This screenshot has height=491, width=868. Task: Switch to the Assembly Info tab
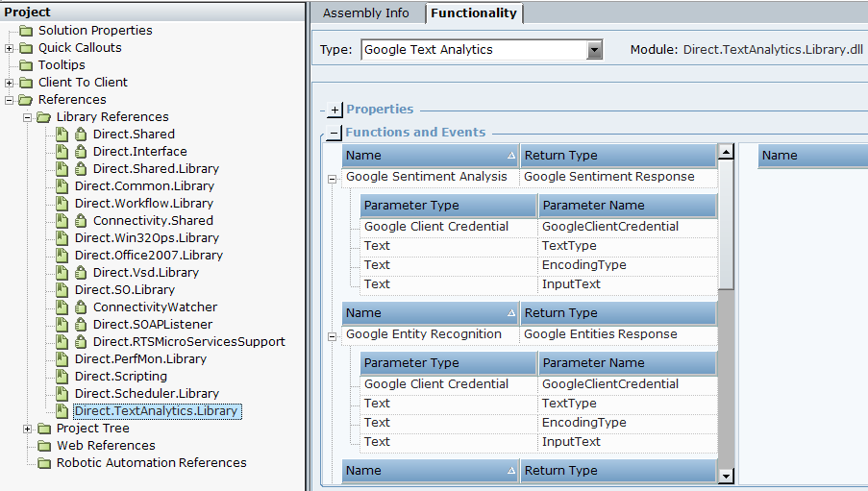pyautogui.click(x=365, y=13)
